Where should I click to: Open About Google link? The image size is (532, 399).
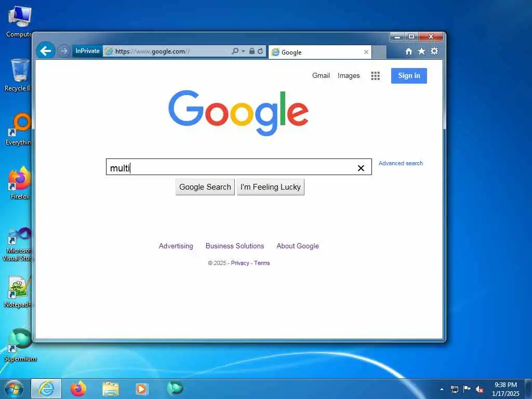(x=298, y=246)
